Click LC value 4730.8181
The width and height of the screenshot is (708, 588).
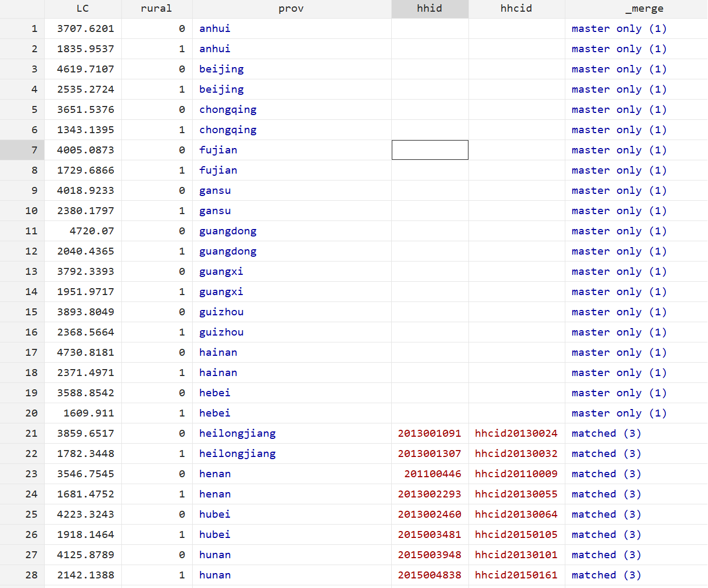pos(86,353)
